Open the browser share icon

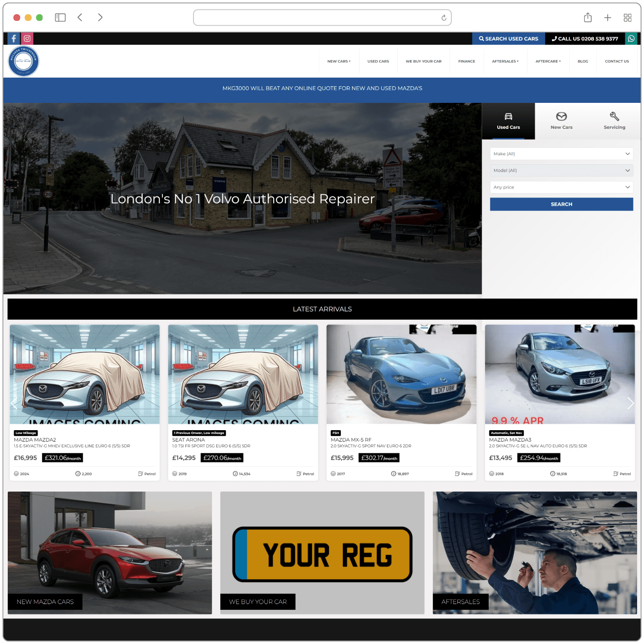coord(587,17)
